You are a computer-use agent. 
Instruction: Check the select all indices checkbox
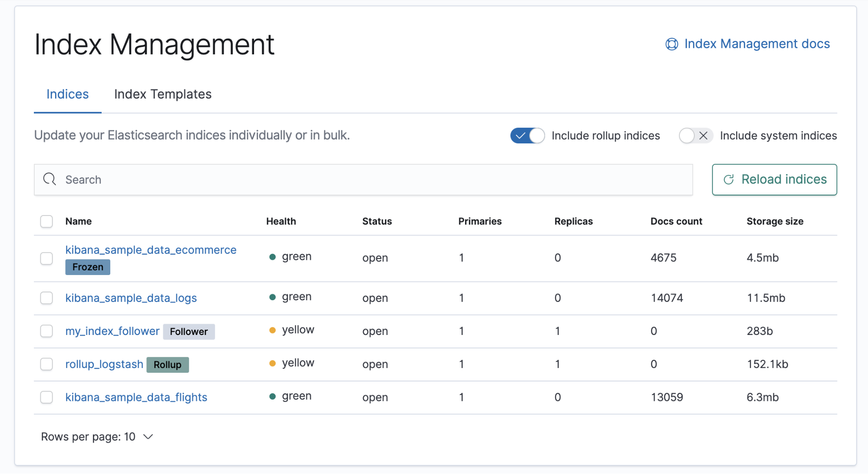(46, 221)
